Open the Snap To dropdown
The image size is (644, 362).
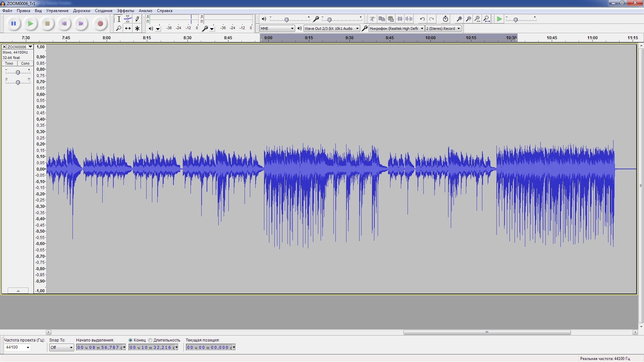click(x=61, y=348)
